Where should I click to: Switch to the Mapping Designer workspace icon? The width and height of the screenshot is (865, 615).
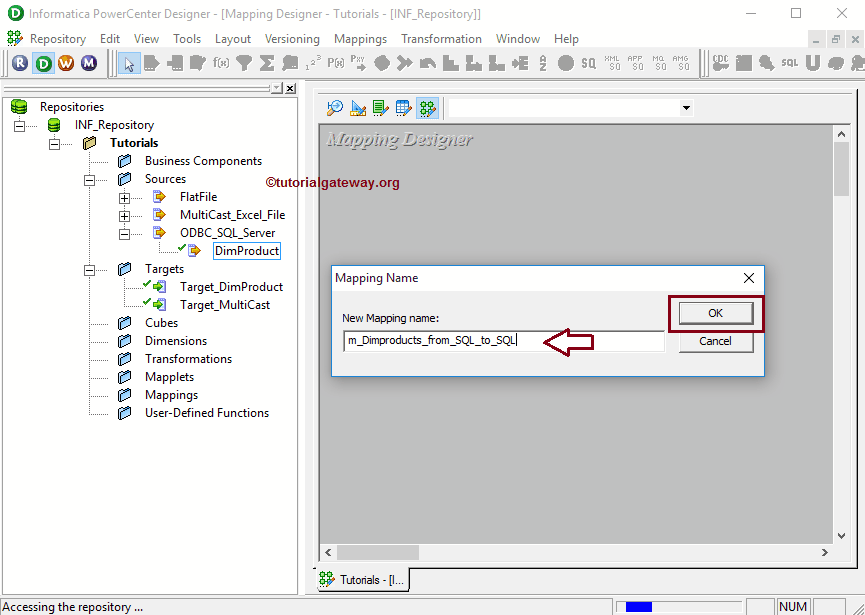[x=428, y=108]
